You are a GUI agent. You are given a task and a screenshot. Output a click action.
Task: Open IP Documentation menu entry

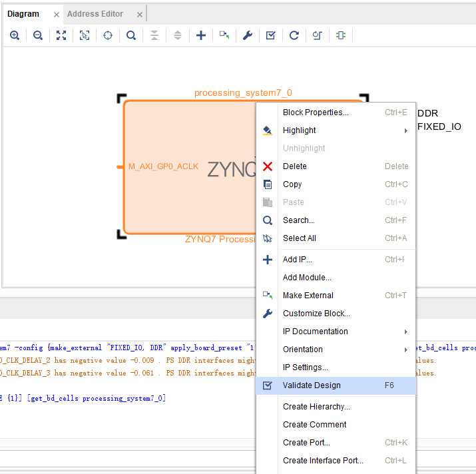(x=336, y=332)
